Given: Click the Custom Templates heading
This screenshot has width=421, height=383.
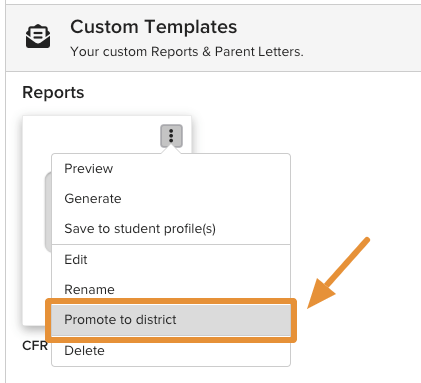Looking at the screenshot, I should click(x=154, y=27).
